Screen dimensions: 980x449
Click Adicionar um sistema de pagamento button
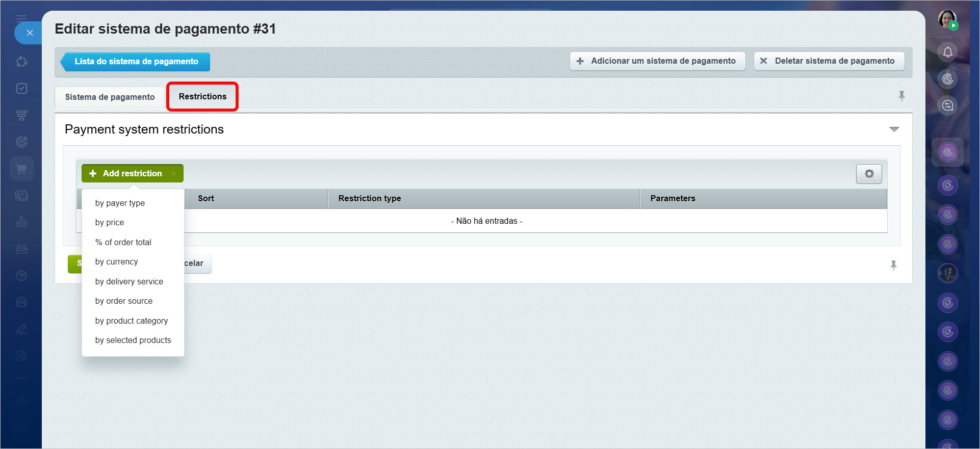pos(657,61)
